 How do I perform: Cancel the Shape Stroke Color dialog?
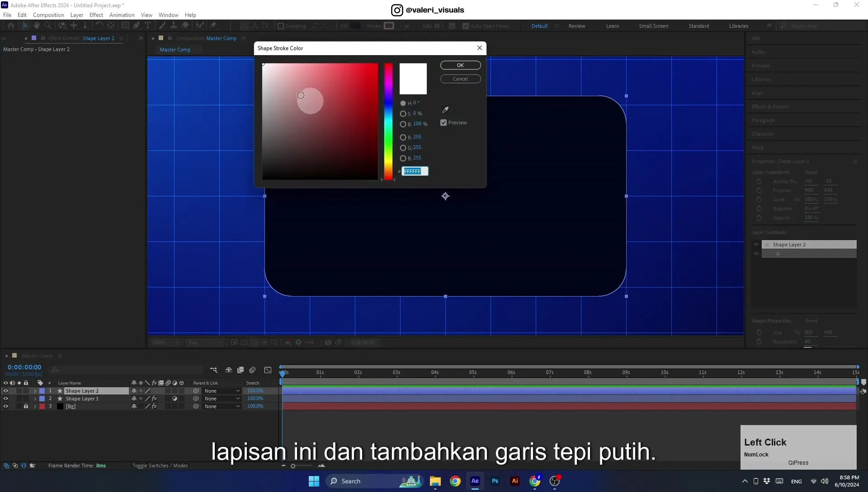pyautogui.click(x=460, y=79)
